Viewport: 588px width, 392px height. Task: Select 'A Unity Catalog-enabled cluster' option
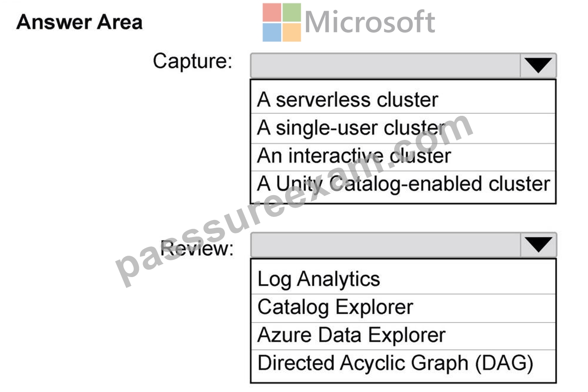(403, 184)
